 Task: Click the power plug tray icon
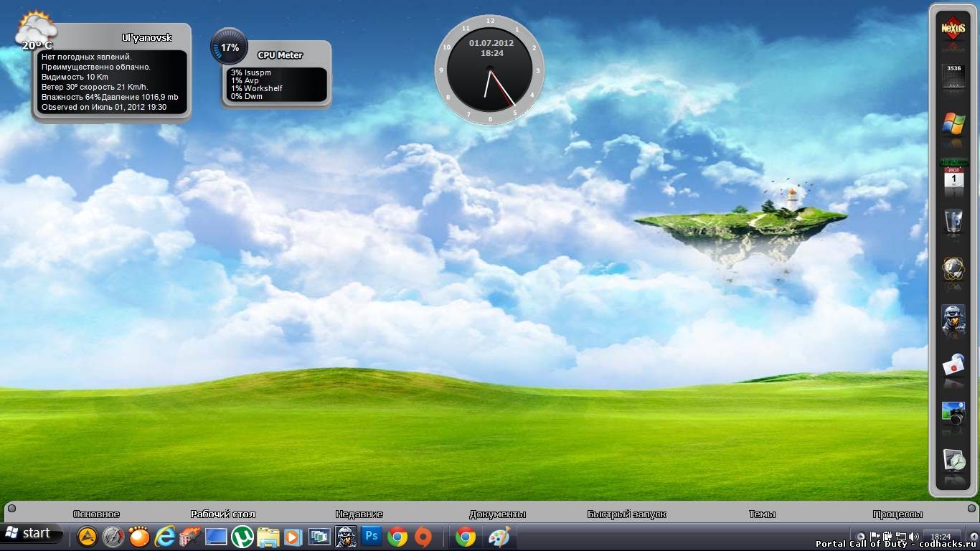point(887,536)
